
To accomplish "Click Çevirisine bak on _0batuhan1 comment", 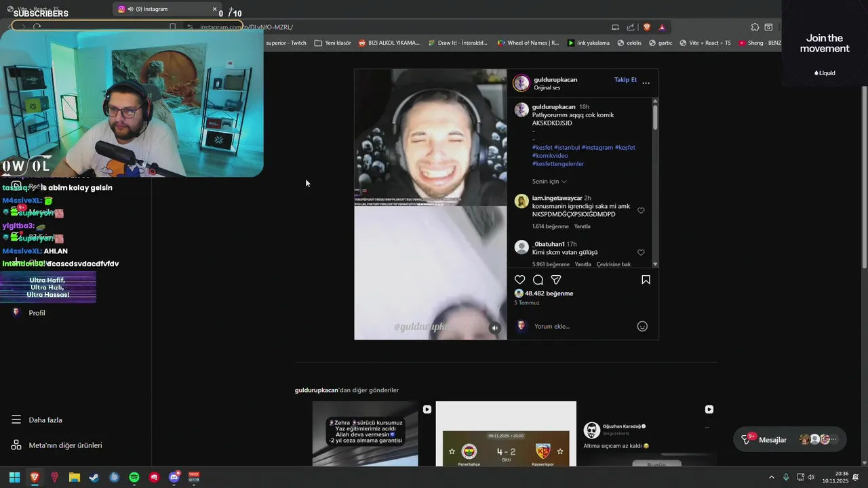I will (x=614, y=264).
